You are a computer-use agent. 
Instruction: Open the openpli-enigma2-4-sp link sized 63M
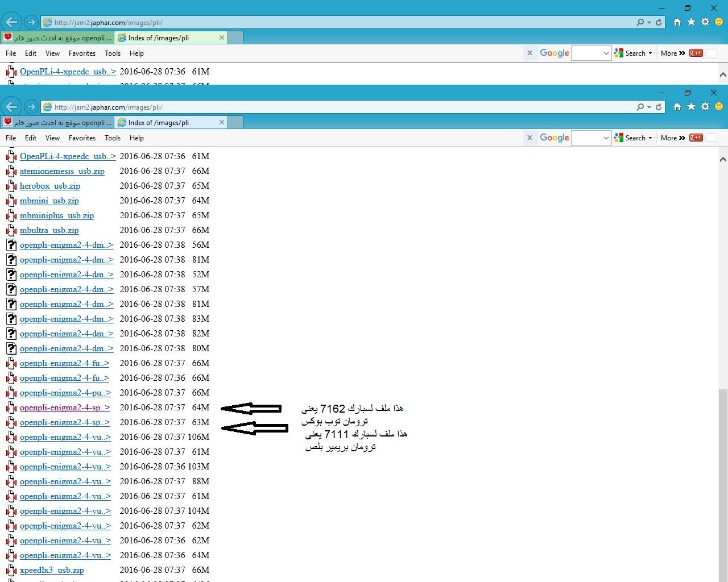tap(65, 422)
